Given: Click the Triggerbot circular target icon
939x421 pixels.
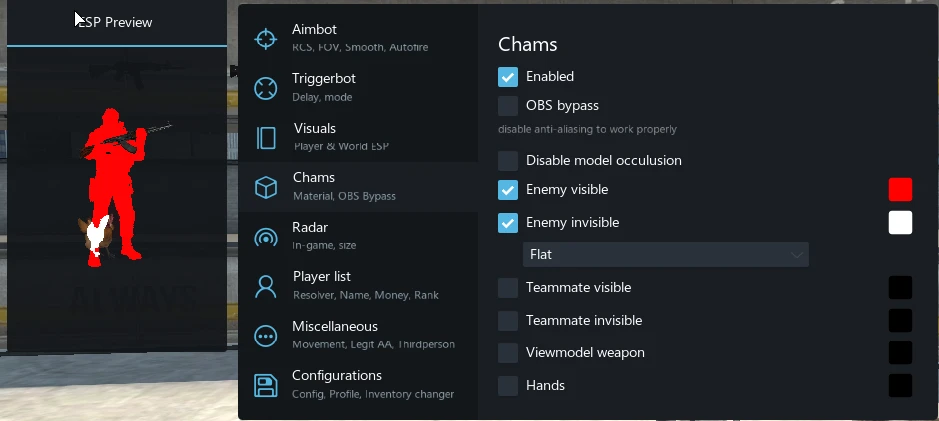Looking at the screenshot, I should pyautogui.click(x=265, y=89).
